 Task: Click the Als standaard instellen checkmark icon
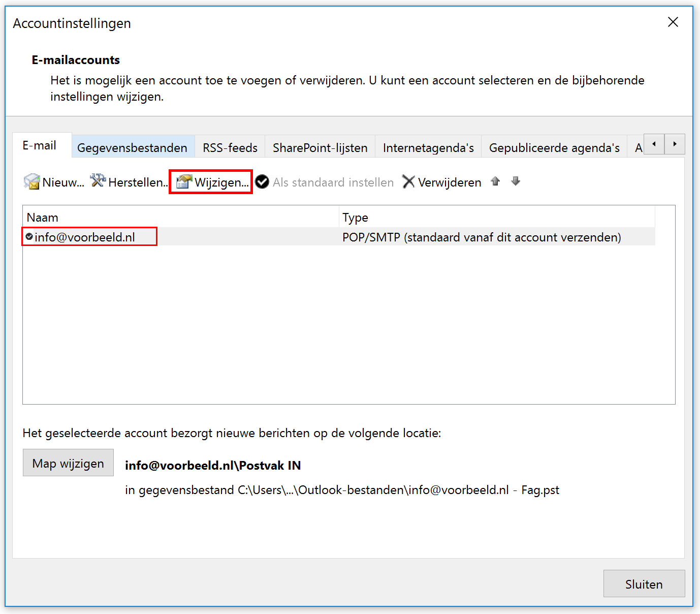point(262,181)
